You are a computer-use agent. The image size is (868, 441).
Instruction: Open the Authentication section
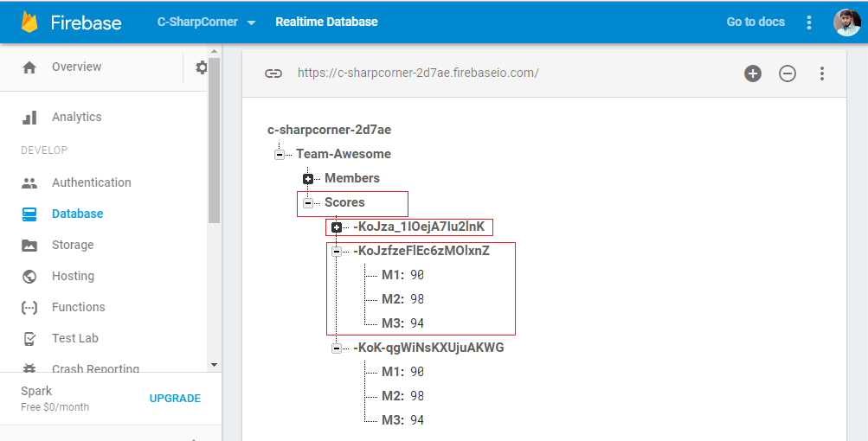92,182
